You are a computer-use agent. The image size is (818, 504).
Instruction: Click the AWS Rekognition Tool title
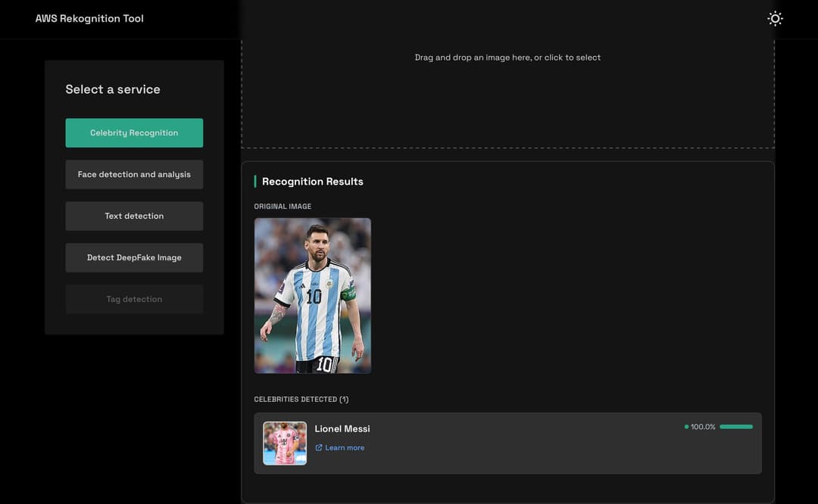(x=89, y=19)
